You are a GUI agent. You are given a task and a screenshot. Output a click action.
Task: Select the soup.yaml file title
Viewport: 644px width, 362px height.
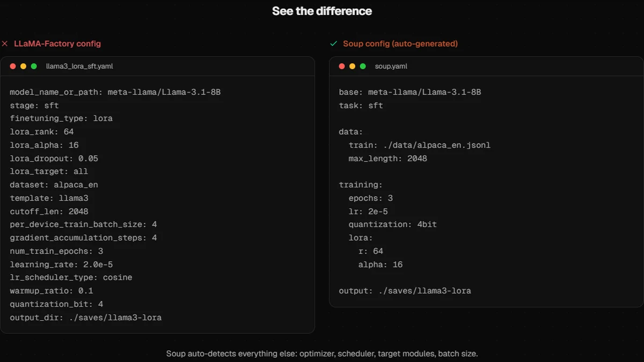(391, 67)
